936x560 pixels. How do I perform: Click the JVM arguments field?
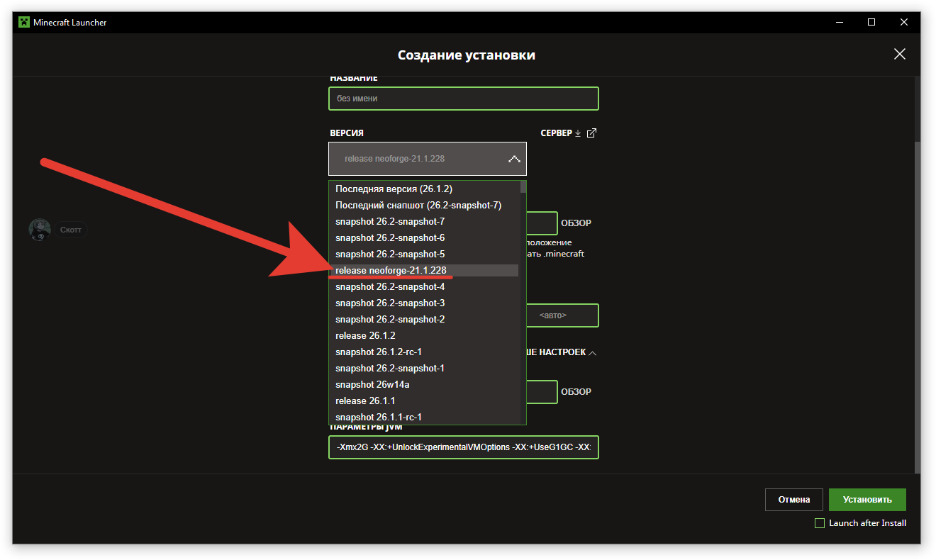[464, 447]
